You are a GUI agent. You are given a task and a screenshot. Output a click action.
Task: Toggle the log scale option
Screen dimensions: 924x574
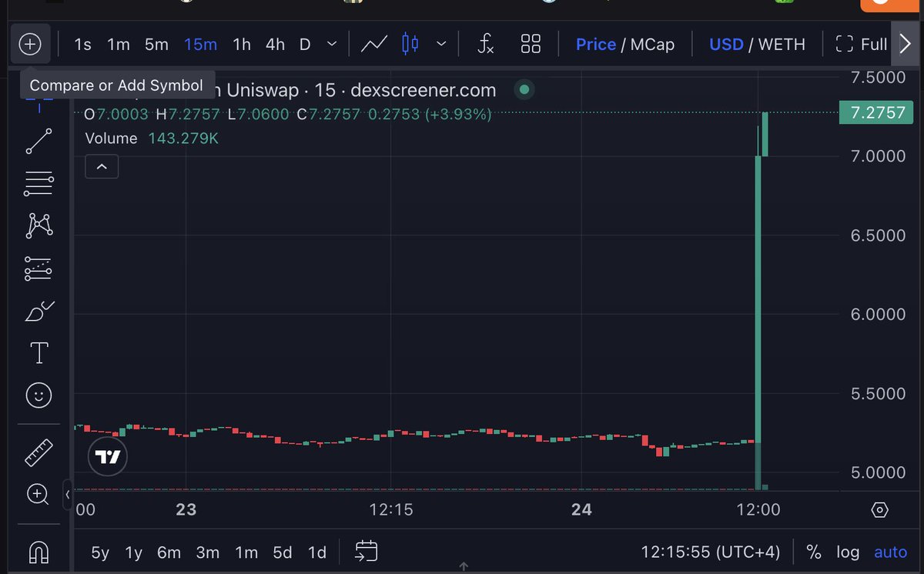click(x=848, y=552)
